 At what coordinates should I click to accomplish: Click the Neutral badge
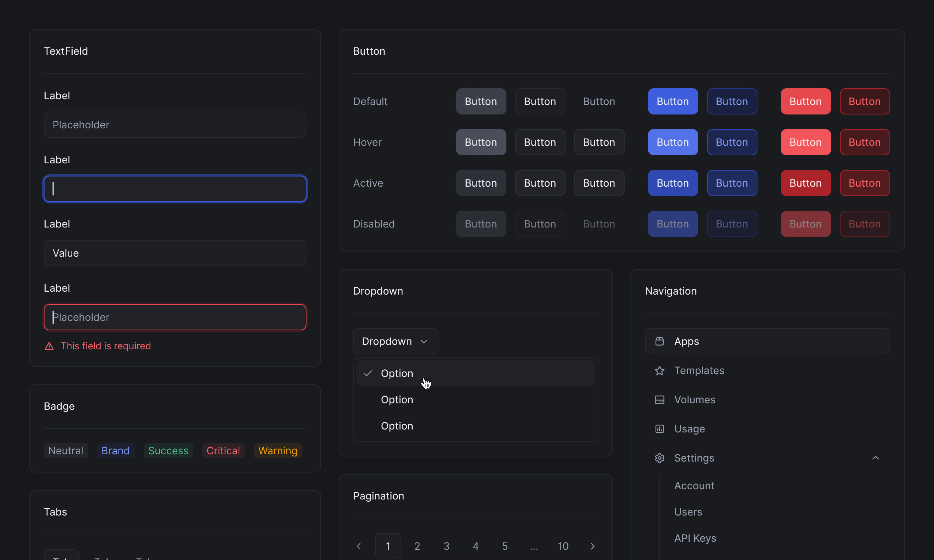point(66,451)
